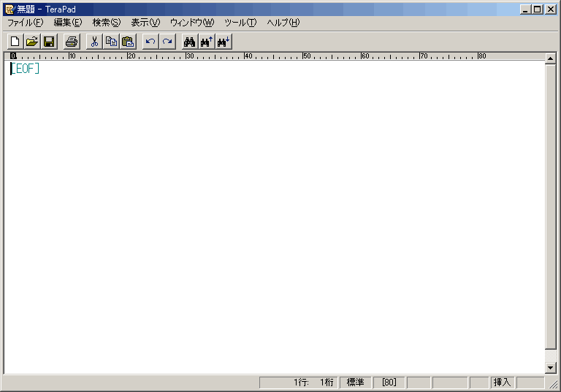Find next using binoculars down-arrow icon
The image size is (561, 392).
pyautogui.click(x=224, y=42)
